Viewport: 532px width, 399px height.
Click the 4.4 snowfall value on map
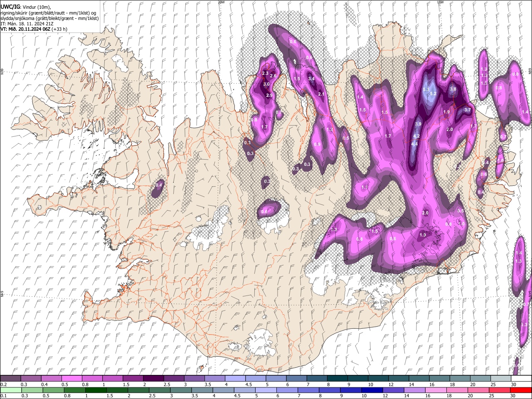coord(414,144)
